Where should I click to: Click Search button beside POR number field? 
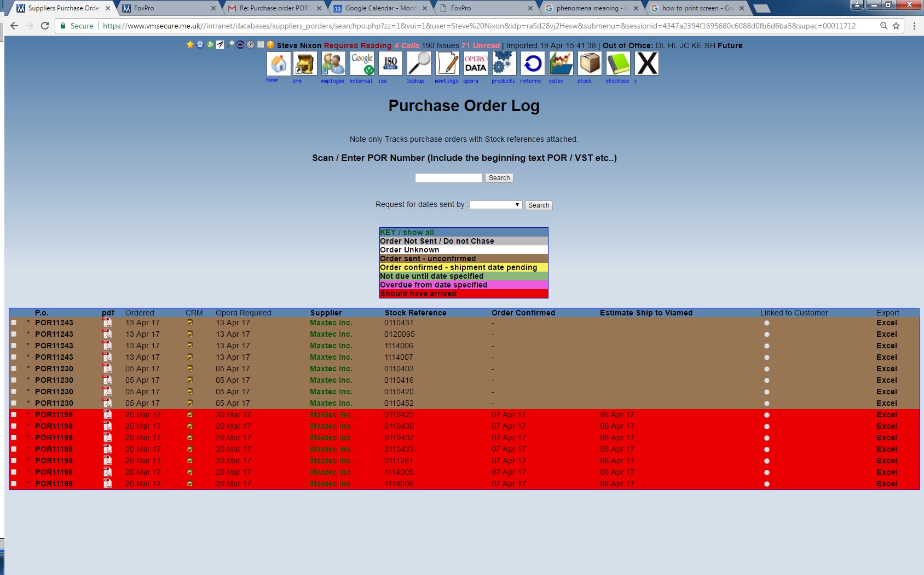coord(499,178)
